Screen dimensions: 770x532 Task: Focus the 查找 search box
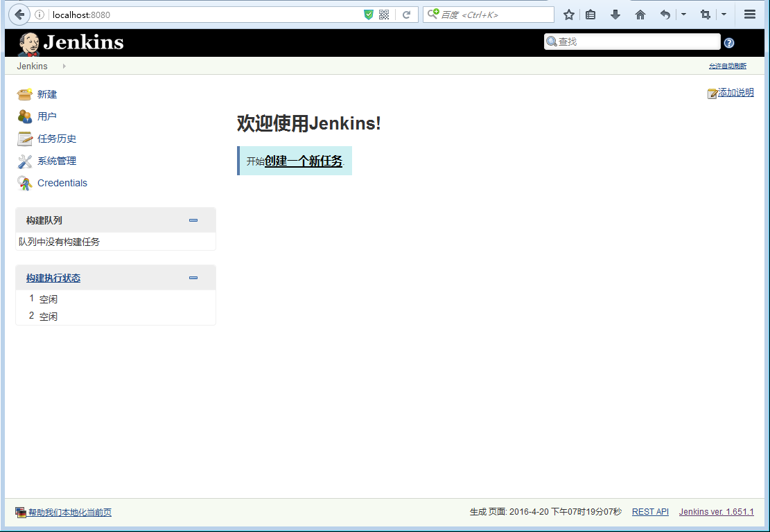coord(632,42)
